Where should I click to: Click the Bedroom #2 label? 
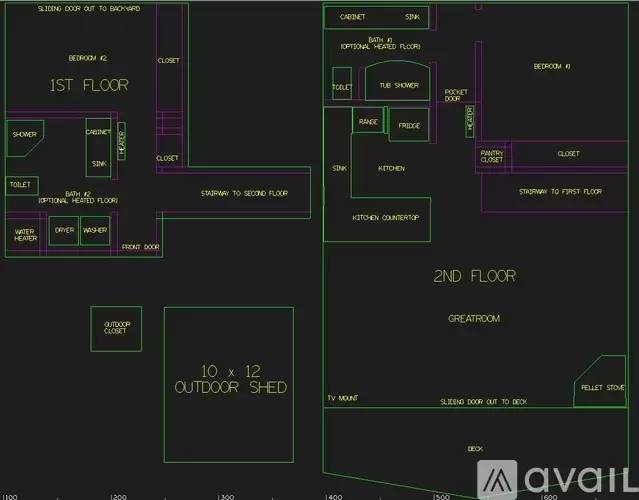point(88,58)
